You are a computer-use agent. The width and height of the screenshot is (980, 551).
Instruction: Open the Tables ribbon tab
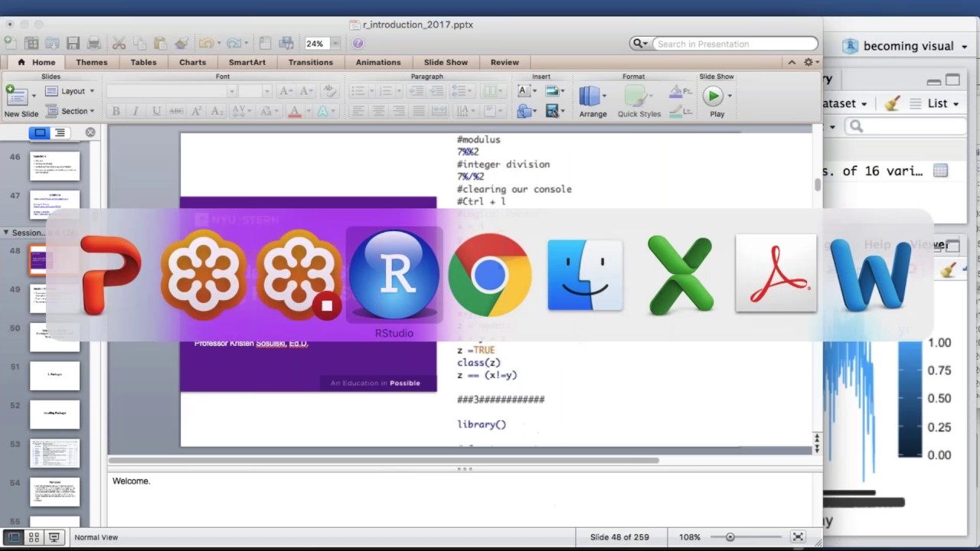tap(143, 62)
